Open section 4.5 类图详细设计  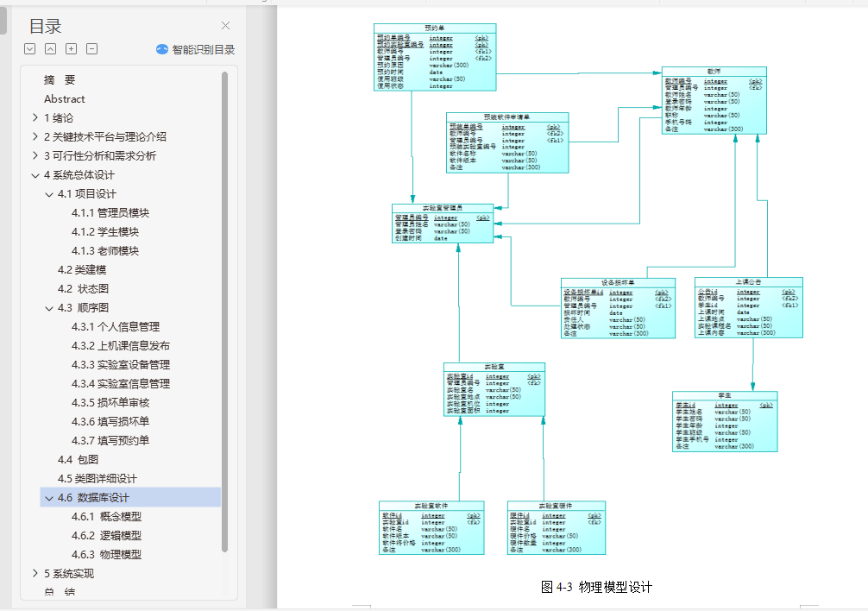coord(97,478)
